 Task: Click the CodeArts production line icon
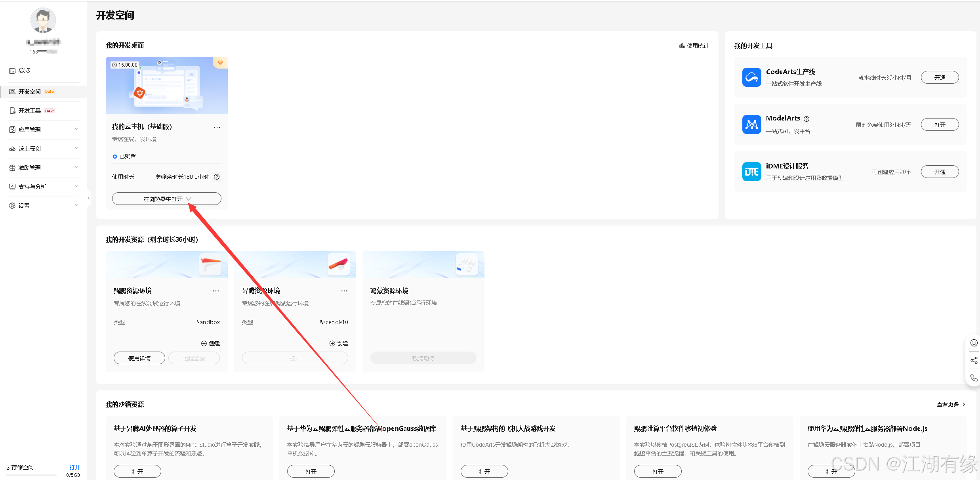point(751,77)
